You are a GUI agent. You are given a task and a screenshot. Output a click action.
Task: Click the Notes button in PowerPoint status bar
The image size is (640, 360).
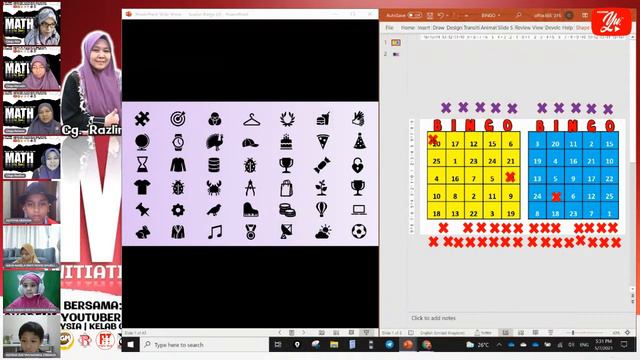point(484,333)
